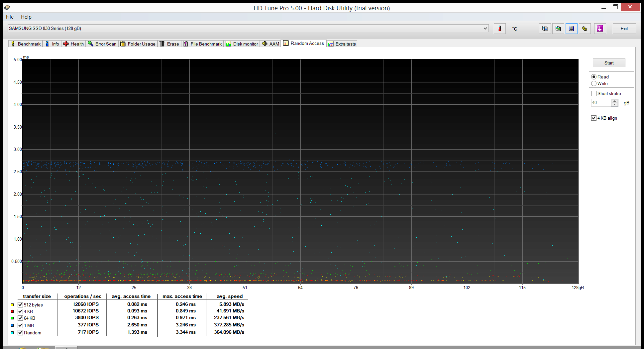Click the copy info to clipboard icon
644x349 pixels.
[x=545, y=29]
